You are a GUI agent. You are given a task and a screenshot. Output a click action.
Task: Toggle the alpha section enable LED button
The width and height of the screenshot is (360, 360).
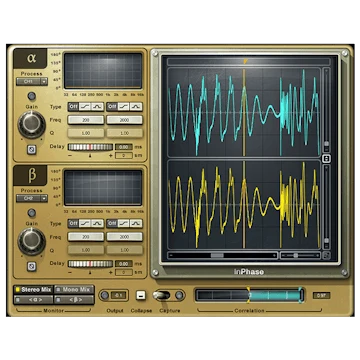[x=32, y=96]
